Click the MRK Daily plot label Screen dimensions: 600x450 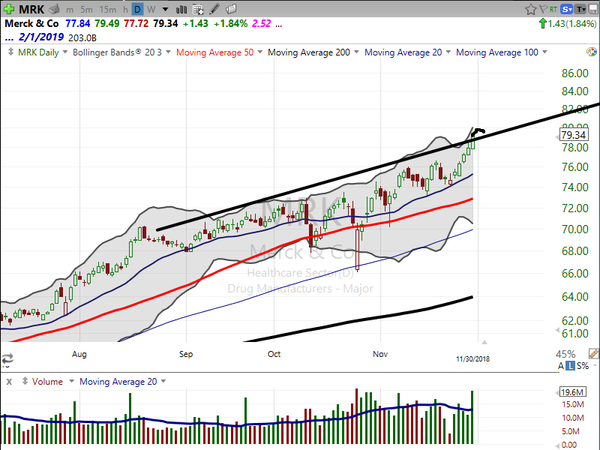(38, 52)
